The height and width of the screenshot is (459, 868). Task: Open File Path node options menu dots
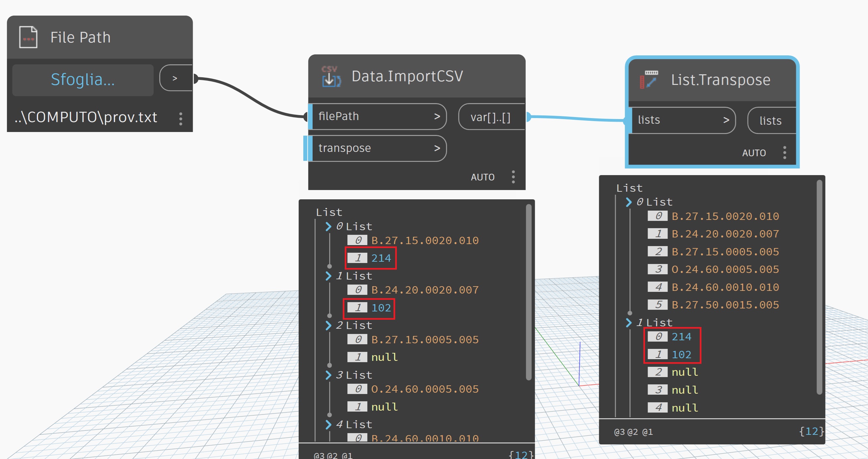click(181, 119)
